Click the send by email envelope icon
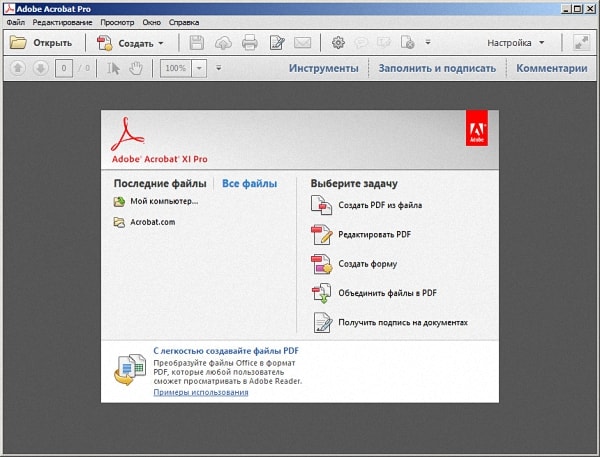 click(x=302, y=43)
